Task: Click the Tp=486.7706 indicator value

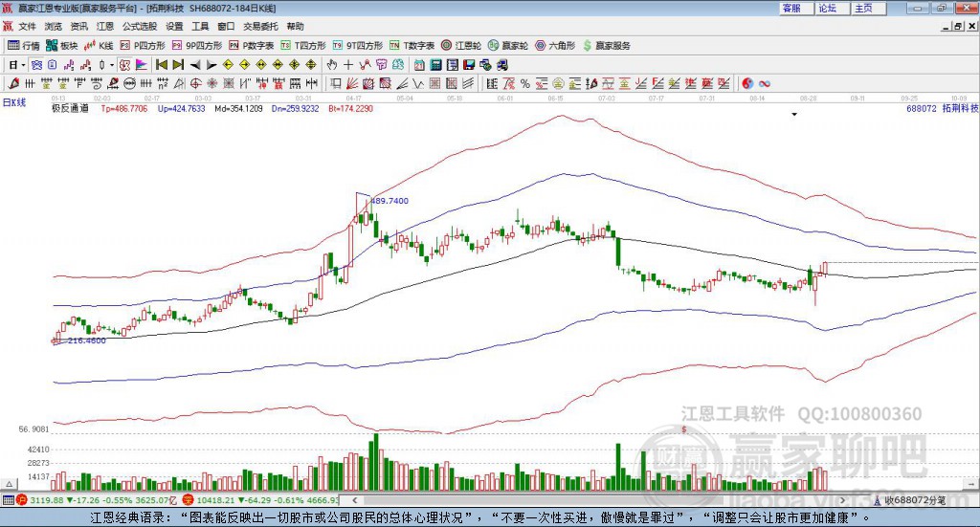Action: coord(124,109)
